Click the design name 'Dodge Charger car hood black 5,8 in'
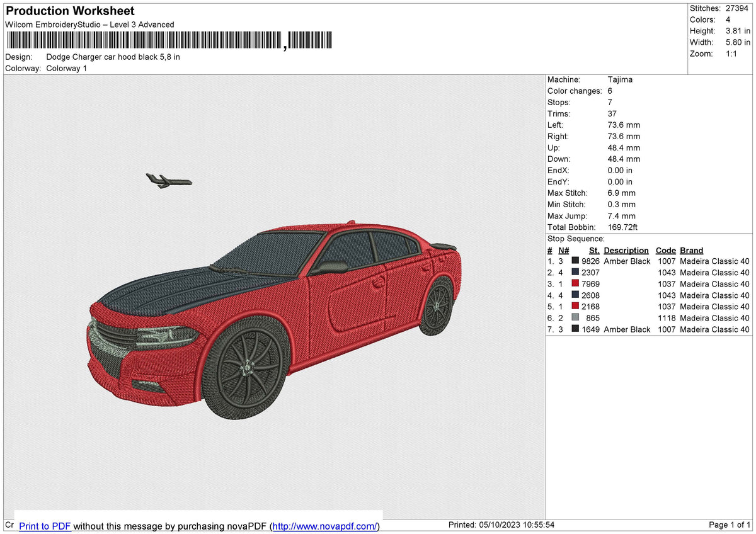 pyautogui.click(x=113, y=57)
